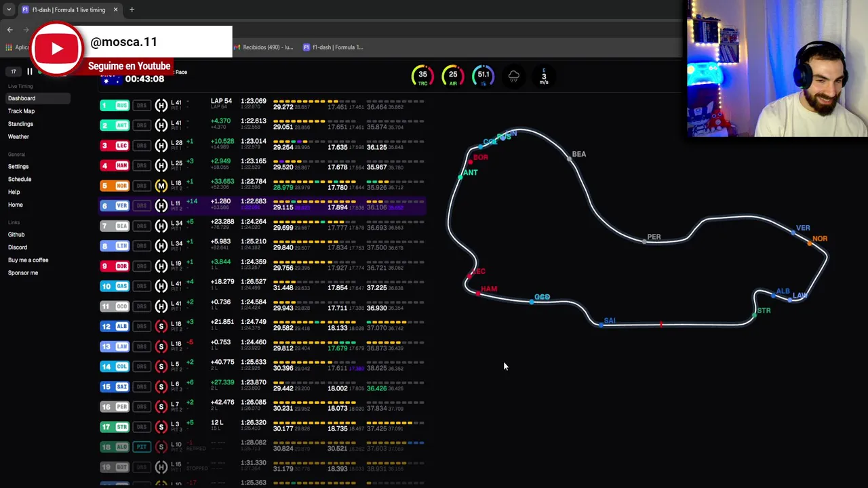The height and width of the screenshot is (488, 868).
Task: Click the 1:22.683 lap time in VER row
Action: point(254,201)
